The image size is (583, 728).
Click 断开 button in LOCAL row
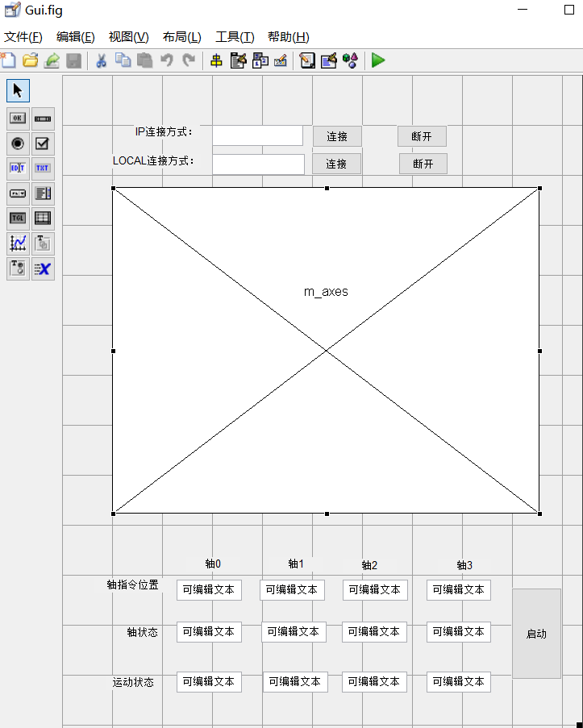pyautogui.click(x=423, y=164)
